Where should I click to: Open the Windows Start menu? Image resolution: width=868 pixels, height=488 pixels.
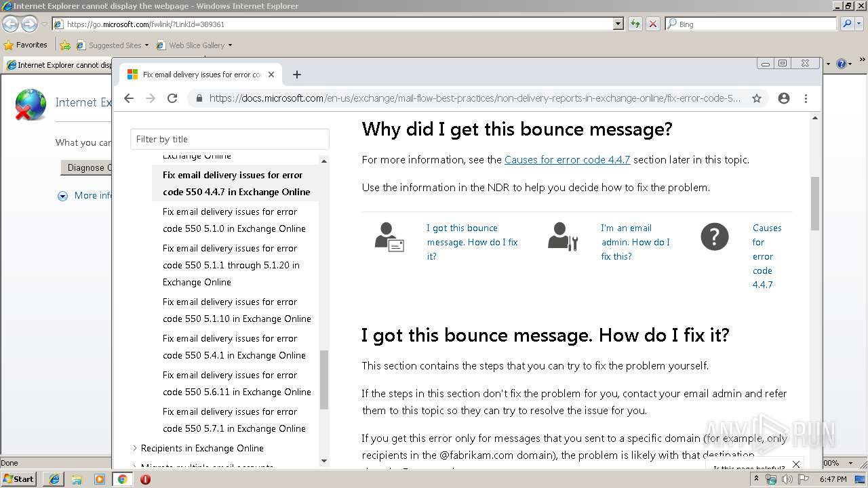pyautogui.click(x=18, y=479)
